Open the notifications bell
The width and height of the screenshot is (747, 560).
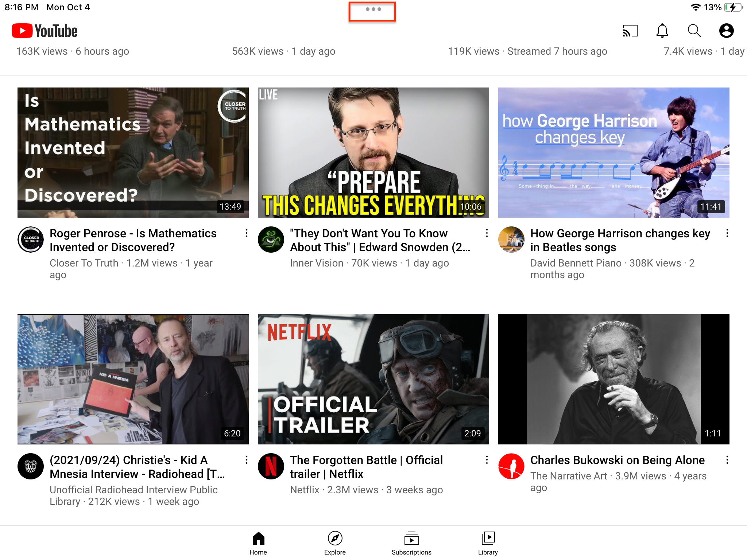[662, 31]
